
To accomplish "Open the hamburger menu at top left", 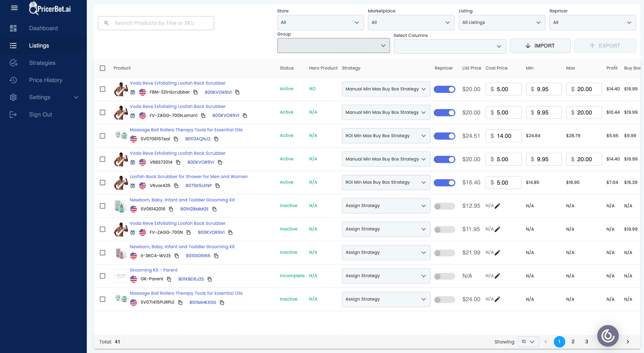I will point(14,8).
